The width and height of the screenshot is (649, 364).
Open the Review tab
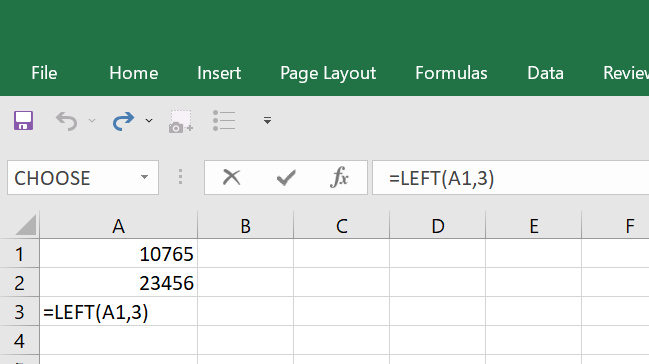(x=626, y=73)
